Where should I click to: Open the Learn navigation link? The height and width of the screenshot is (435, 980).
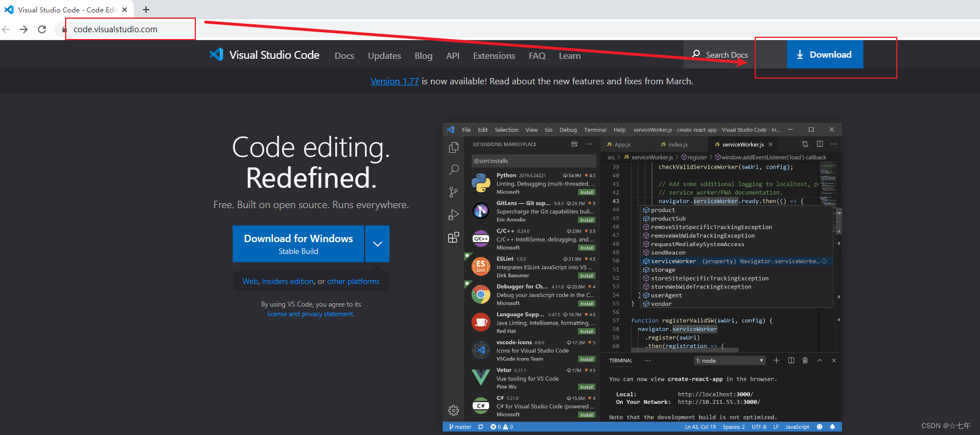pyautogui.click(x=570, y=55)
